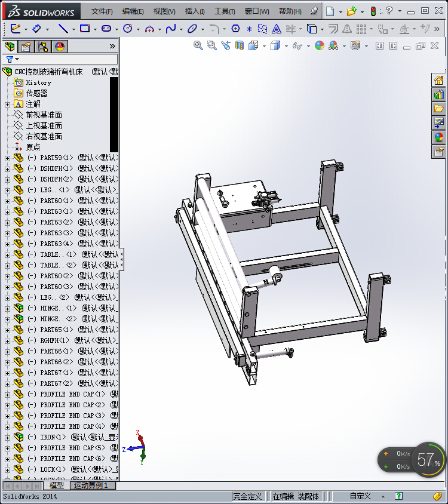Open the Design Library panel
The image size is (448, 504).
(438, 94)
